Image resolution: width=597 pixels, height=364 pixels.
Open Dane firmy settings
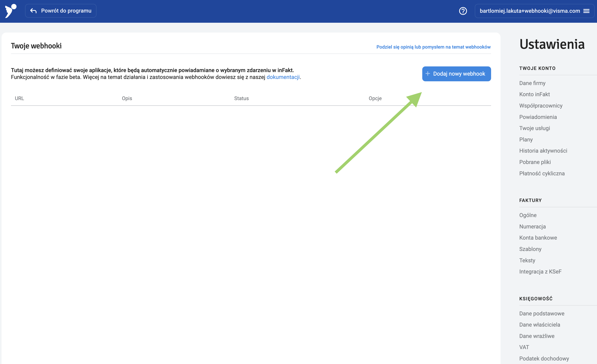(x=532, y=83)
